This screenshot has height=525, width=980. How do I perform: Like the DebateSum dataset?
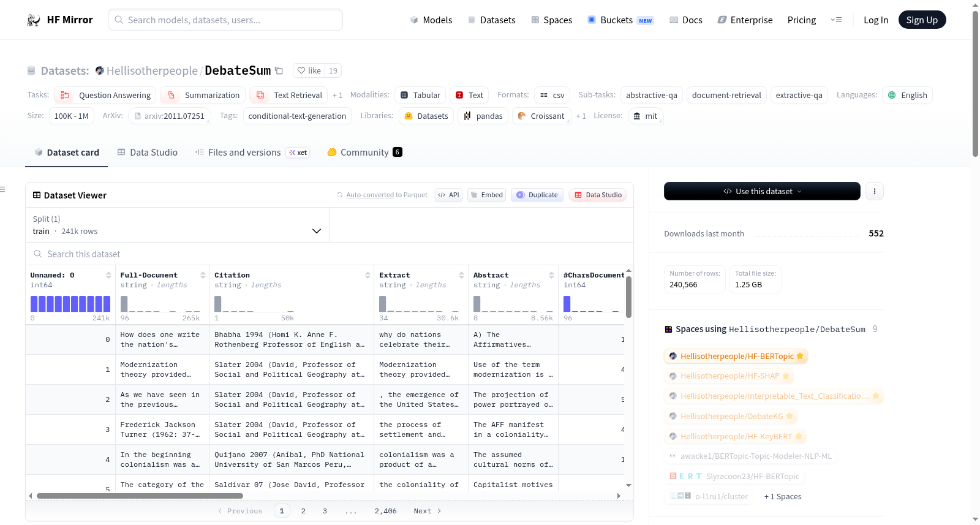(309, 70)
